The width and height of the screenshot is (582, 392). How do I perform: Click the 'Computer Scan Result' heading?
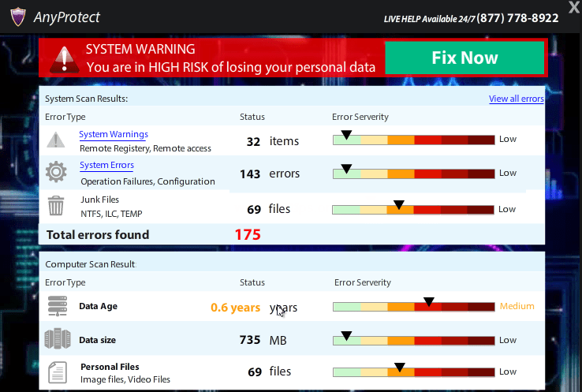click(x=90, y=264)
